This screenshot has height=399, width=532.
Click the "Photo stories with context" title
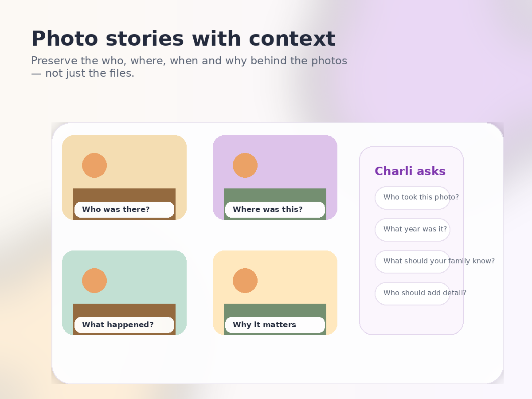183,39
